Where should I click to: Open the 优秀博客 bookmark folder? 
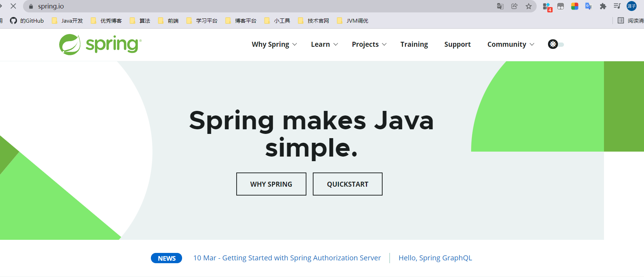click(x=106, y=21)
